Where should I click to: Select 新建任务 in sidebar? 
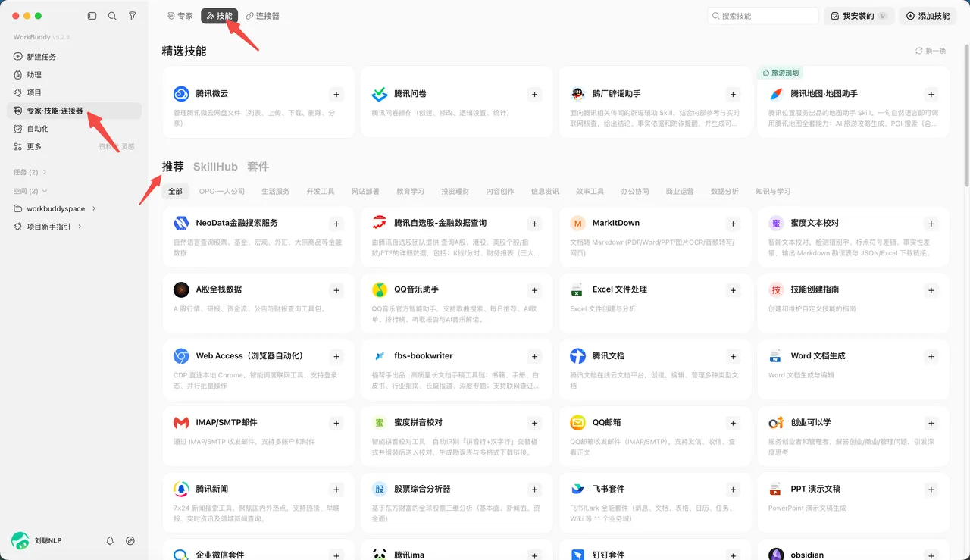74,57
